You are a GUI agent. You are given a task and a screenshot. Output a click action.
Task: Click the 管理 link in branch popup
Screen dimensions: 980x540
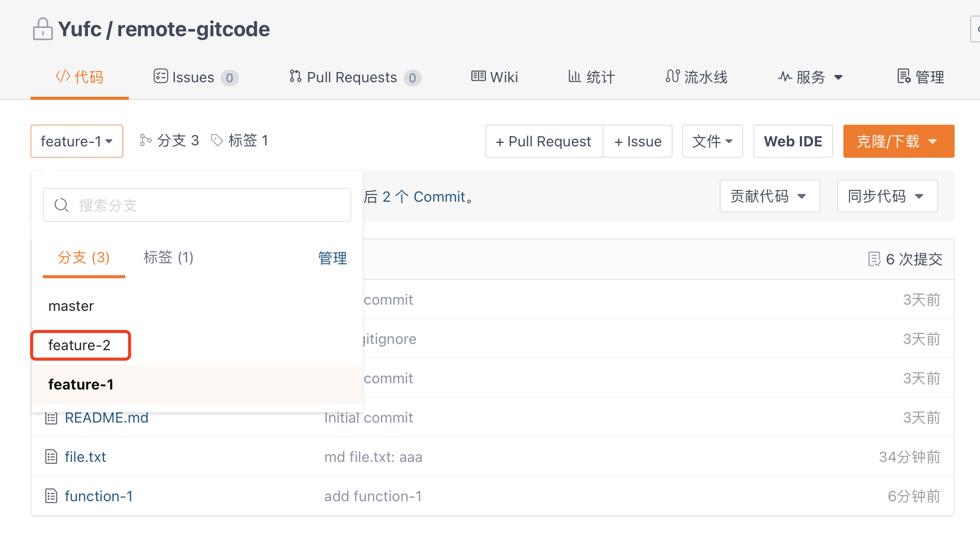332,258
